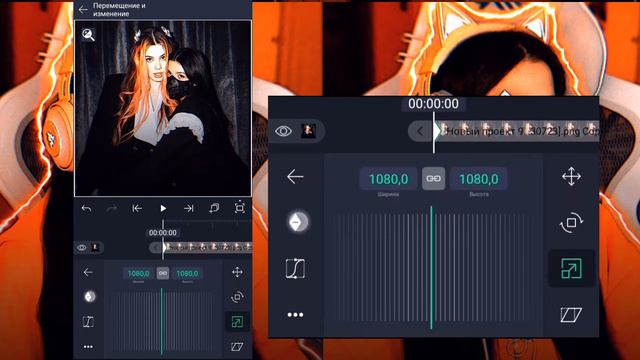Viewport: 640px width, 360px height.
Task: Click scale ruler slider in enlarged panel
Action: [x=432, y=268]
